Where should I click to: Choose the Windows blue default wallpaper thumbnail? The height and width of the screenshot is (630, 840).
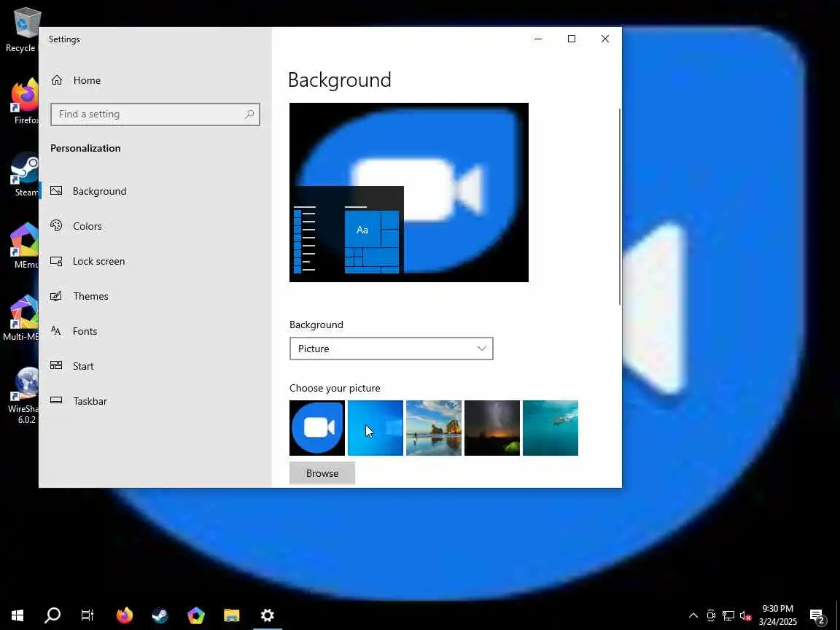(376, 428)
